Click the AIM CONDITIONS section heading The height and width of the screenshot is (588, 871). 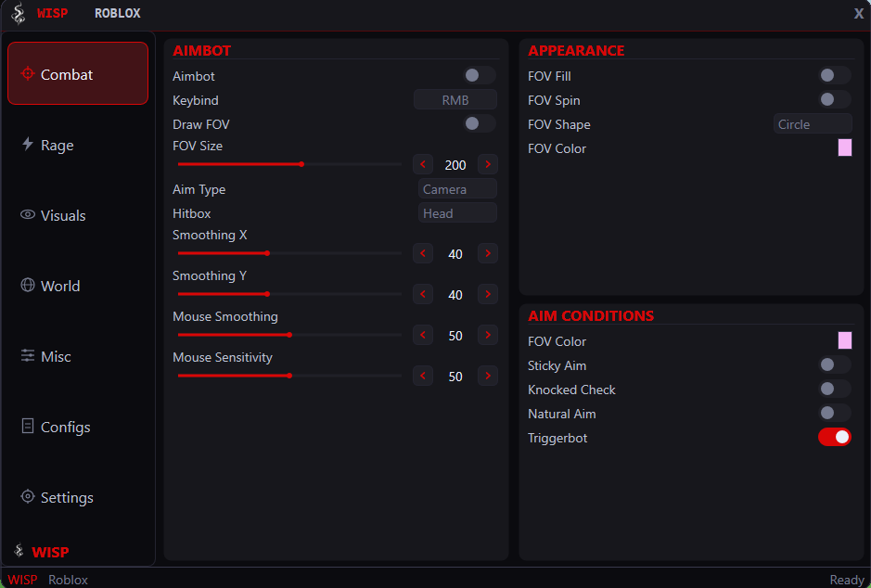pos(591,316)
